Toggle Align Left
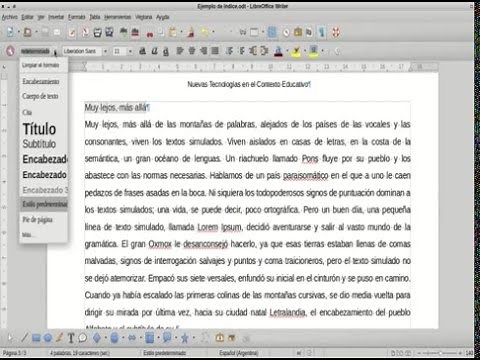 coord(180,51)
